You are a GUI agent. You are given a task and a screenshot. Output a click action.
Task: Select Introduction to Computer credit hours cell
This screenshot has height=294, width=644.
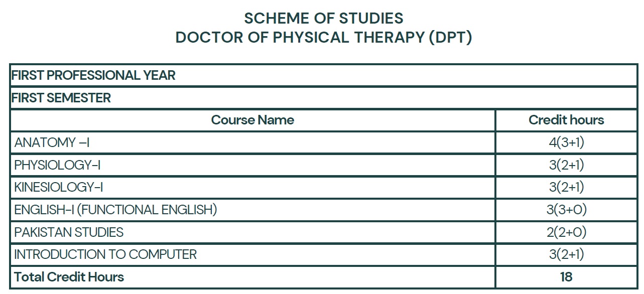(x=566, y=254)
